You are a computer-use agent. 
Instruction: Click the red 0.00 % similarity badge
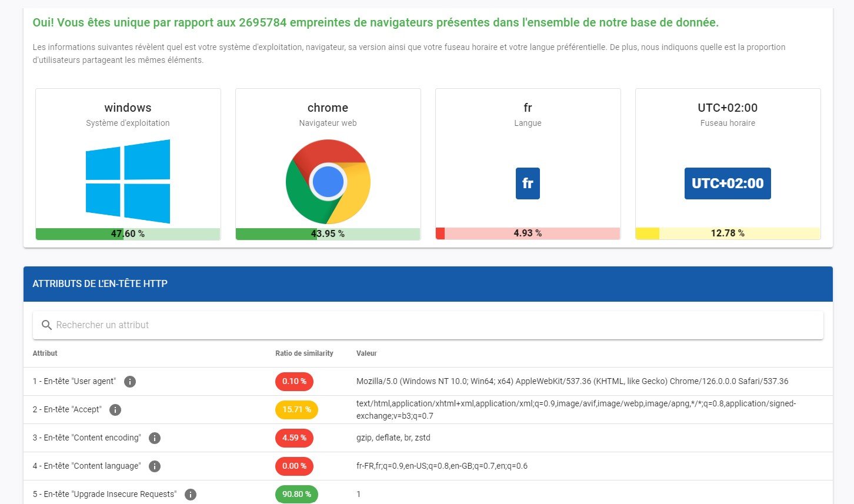click(x=294, y=466)
